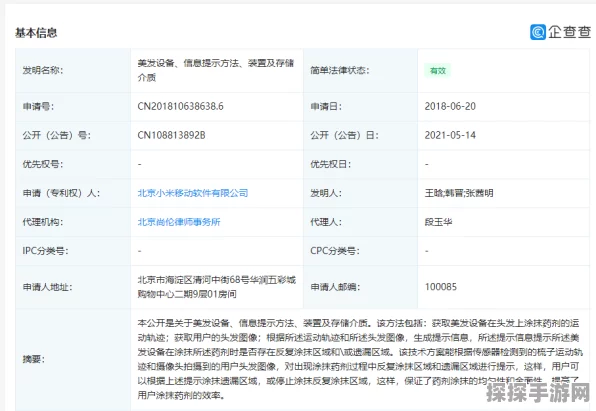This screenshot has width=596, height=411.
Task: Select publication date 2021-05-14
Action: click(450, 135)
